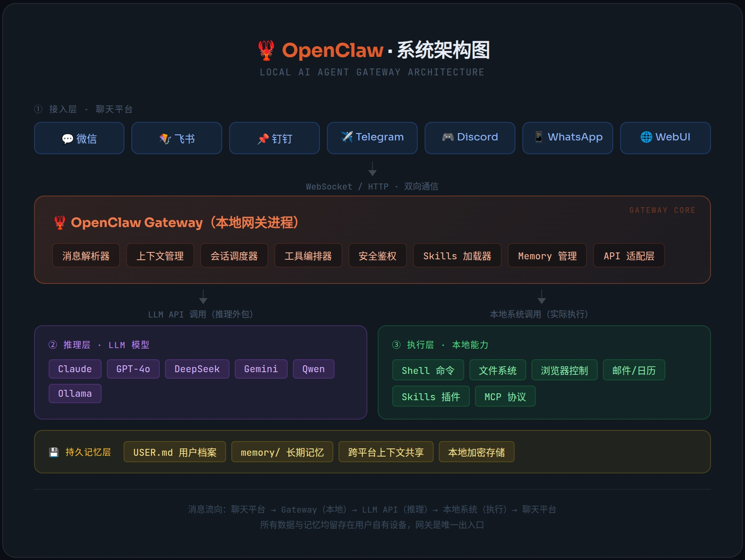This screenshot has height=560, width=745.
Task: Click the 消息解析器 module chip
Action: (x=86, y=255)
